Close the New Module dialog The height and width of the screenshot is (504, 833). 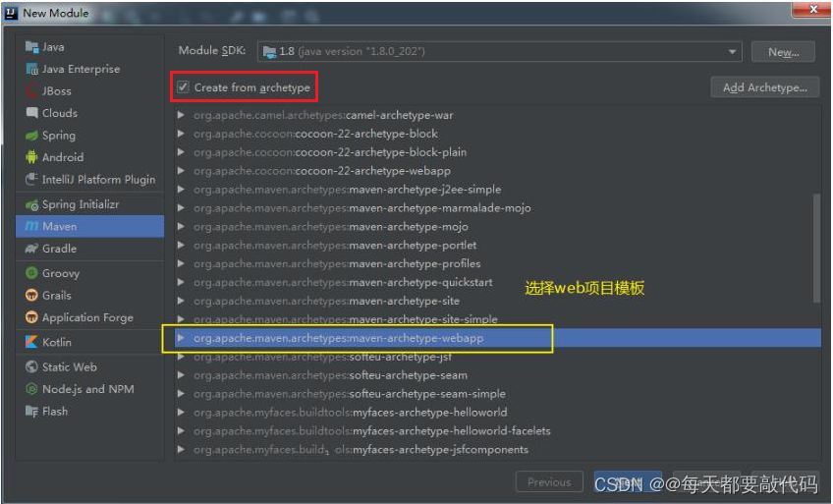pyautogui.click(x=812, y=9)
